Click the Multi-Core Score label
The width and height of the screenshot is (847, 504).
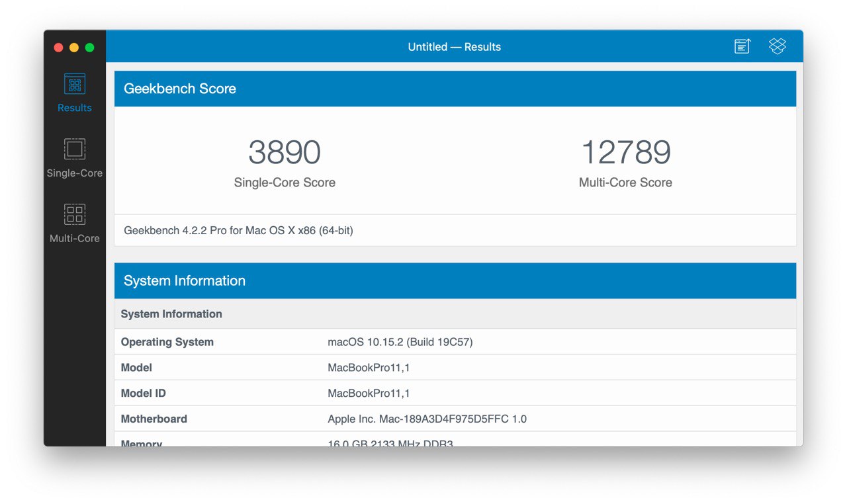(625, 183)
